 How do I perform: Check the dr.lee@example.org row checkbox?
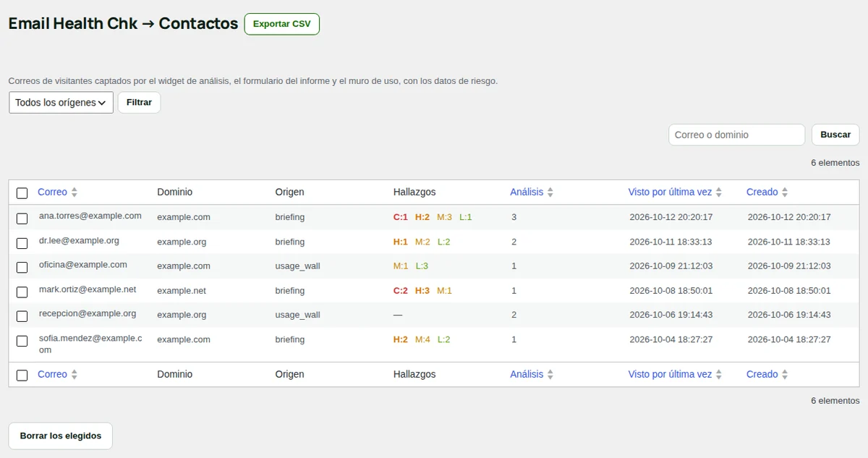click(x=22, y=243)
